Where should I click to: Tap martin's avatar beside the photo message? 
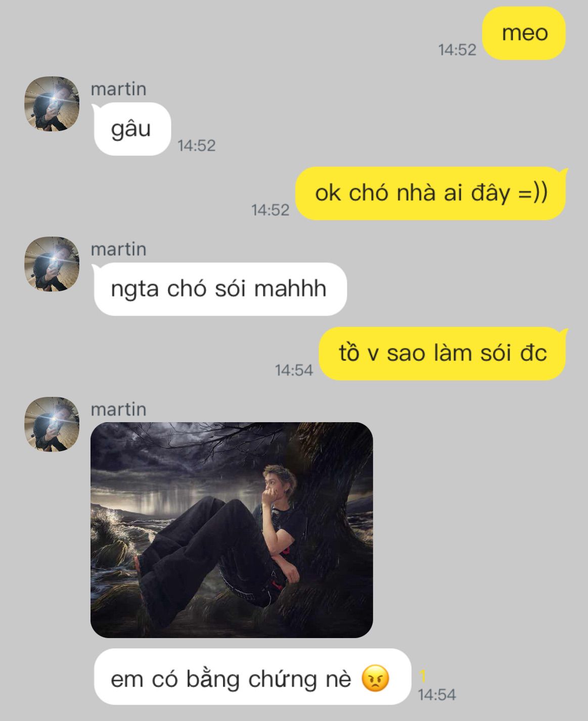coord(52,425)
